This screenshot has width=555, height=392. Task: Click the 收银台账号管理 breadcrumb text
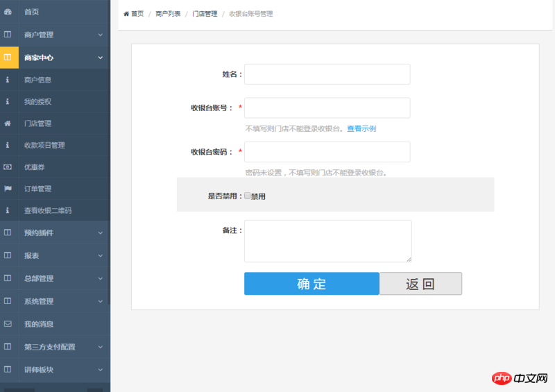(x=251, y=14)
